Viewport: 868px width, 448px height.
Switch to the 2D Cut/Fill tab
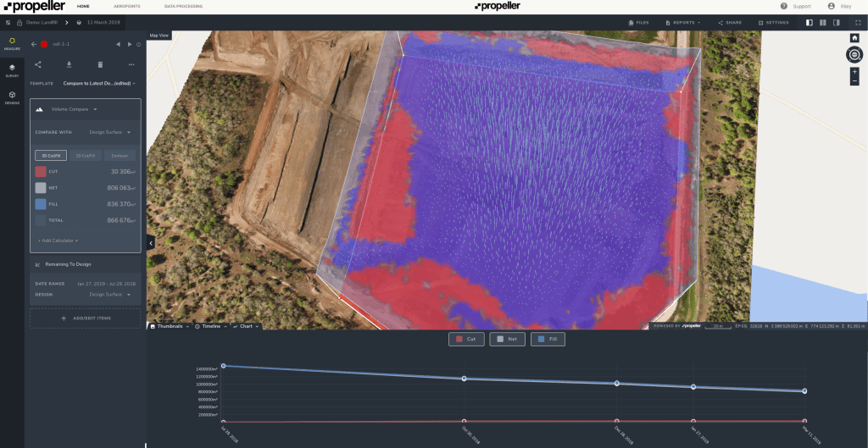pyautogui.click(x=85, y=156)
